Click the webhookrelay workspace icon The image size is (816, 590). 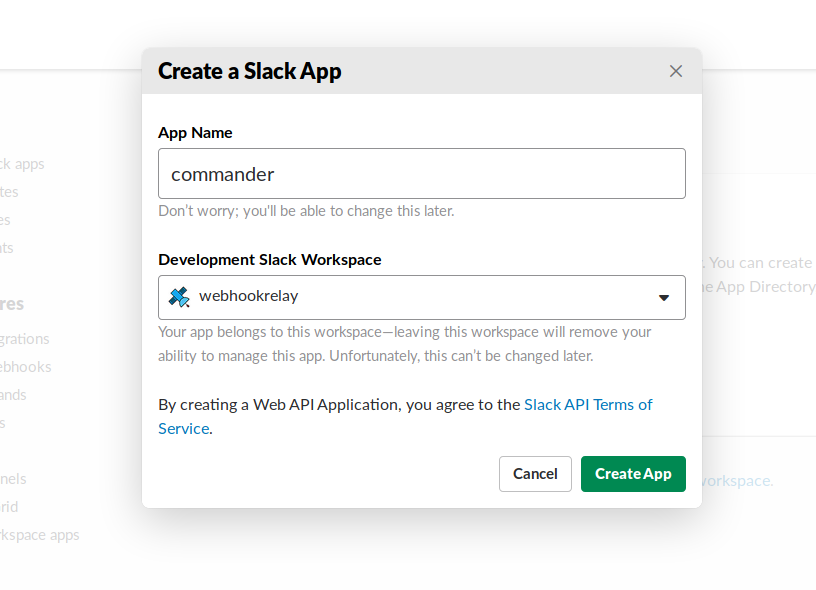pyautogui.click(x=178, y=297)
